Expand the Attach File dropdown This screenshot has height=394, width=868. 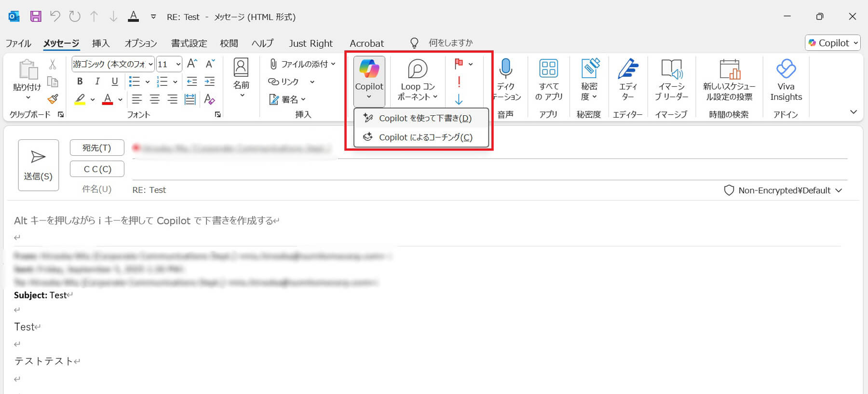(333, 64)
